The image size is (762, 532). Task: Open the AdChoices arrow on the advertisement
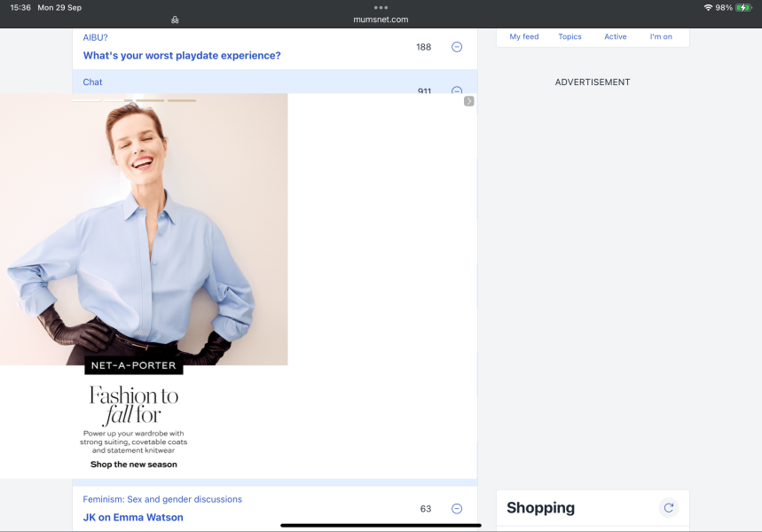point(468,101)
